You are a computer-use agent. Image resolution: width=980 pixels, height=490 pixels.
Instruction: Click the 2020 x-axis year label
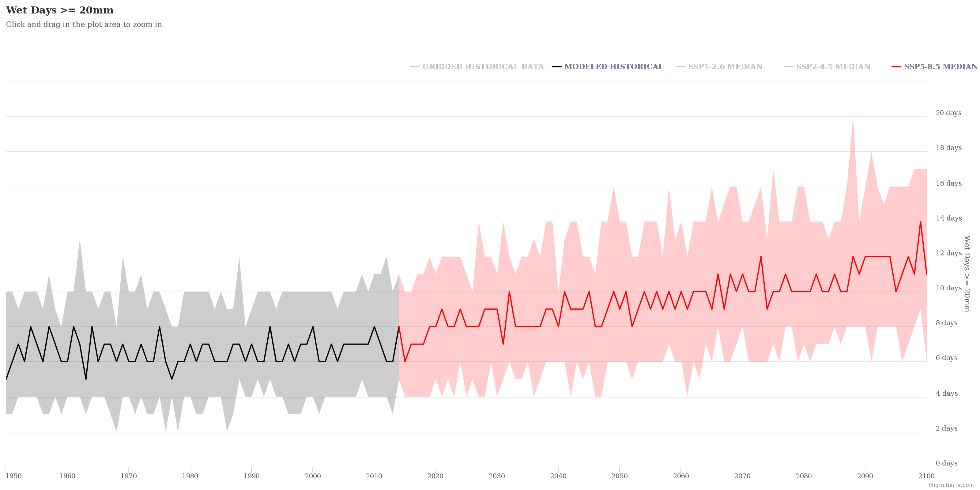click(435, 476)
